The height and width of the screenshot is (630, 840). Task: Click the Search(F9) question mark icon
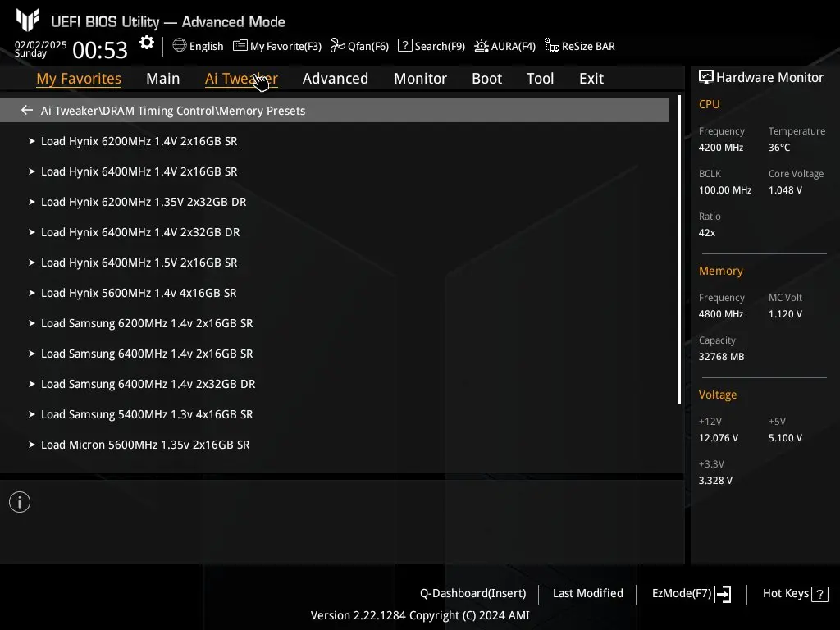coord(405,46)
